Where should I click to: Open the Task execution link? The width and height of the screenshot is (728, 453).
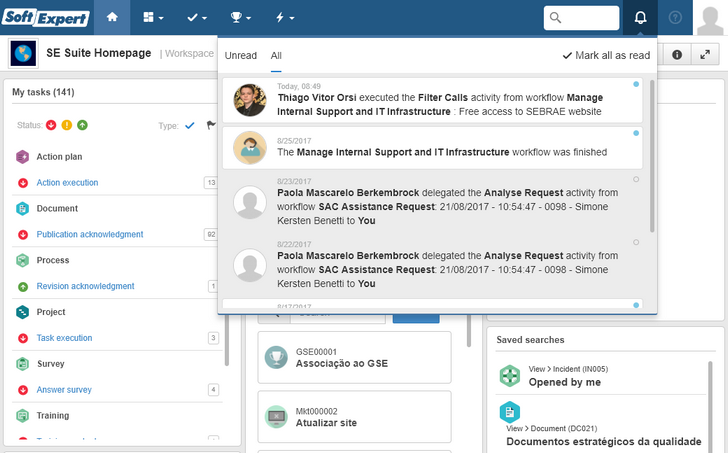click(x=65, y=338)
